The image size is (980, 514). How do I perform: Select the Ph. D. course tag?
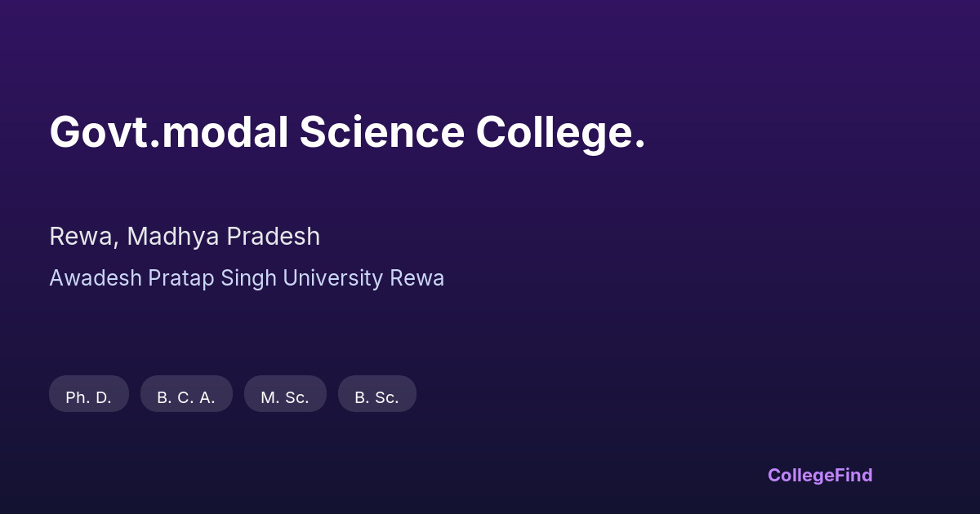tap(89, 397)
